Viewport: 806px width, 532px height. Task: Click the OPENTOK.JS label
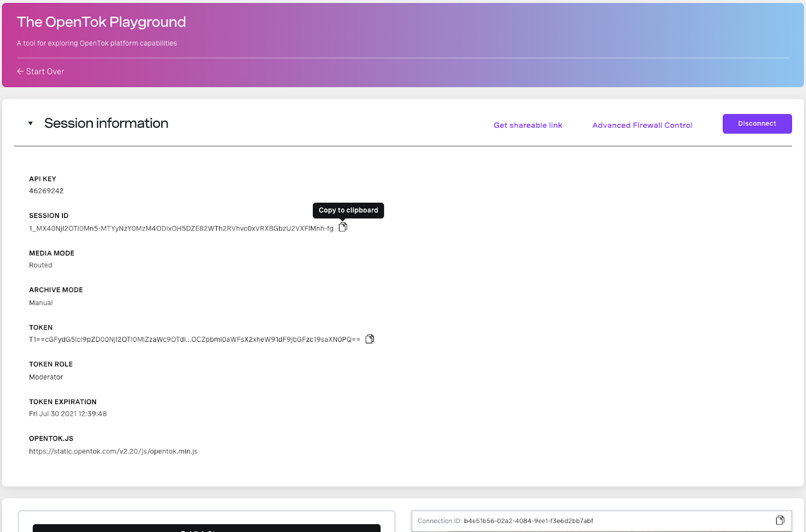click(x=51, y=438)
